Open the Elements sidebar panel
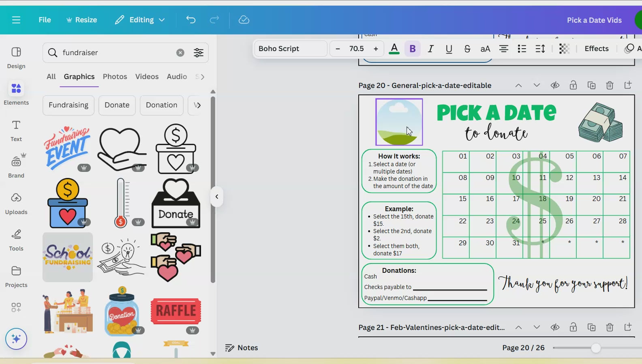Screen dimensions: 642x364 [x=16, y=93]
